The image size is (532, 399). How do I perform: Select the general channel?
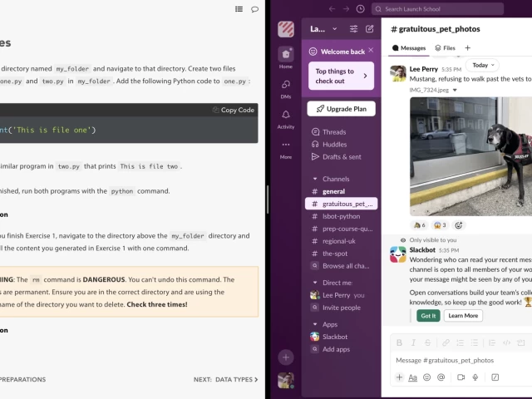click(x=333, y=191)
